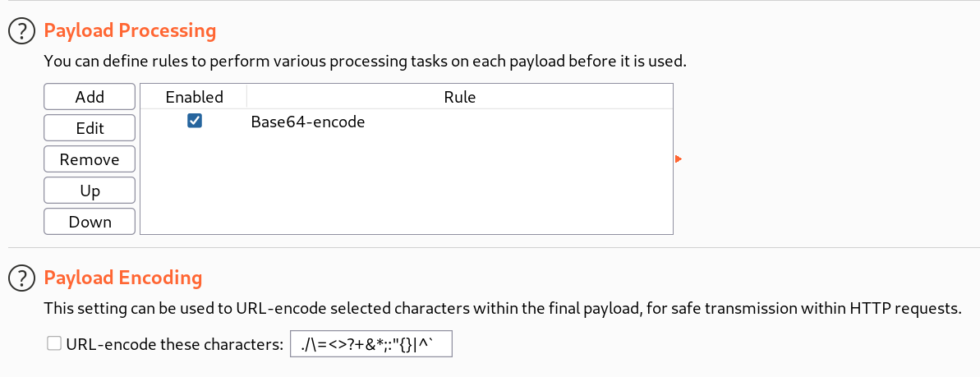The height and width of the screenshot is (377, 980).
Task: Click the Payload Processing heading
Action: pyautogui.click(x=130, y=31)
